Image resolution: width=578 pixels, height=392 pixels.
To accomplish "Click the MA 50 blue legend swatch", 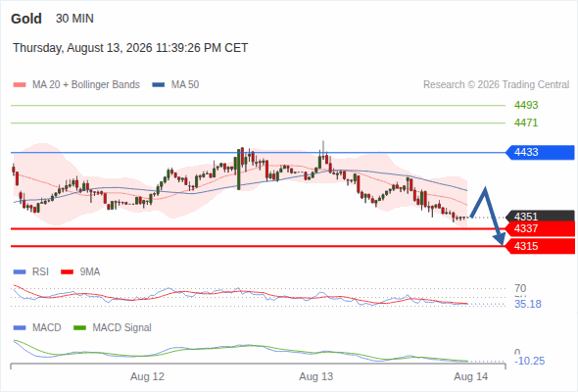I will pyautogui.click(x=159, y=85).
